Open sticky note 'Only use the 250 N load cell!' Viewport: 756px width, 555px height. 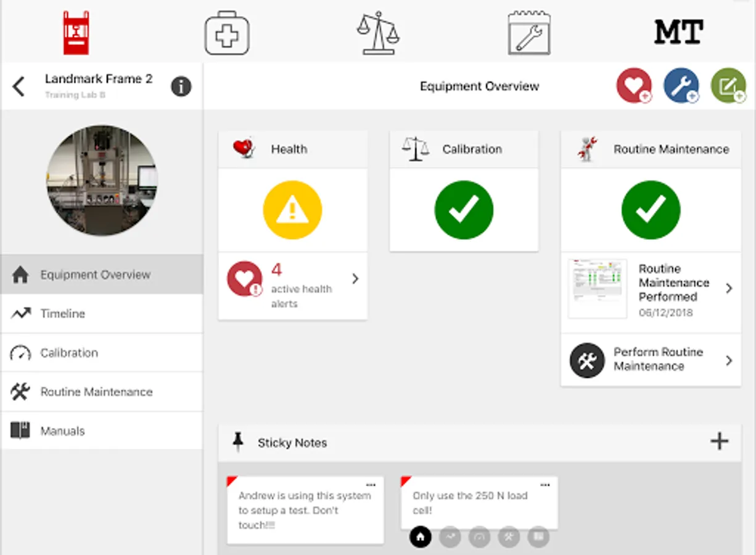point(479,503)
